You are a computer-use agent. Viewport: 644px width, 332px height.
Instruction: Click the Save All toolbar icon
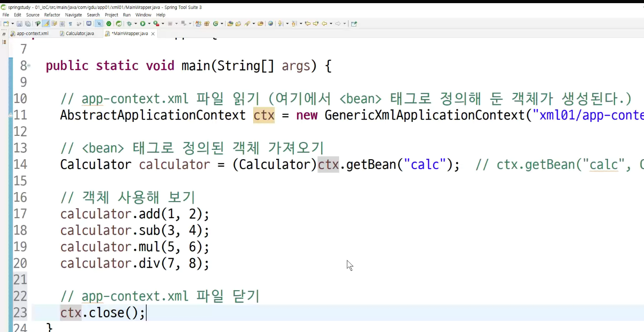[x=27, y=24]
